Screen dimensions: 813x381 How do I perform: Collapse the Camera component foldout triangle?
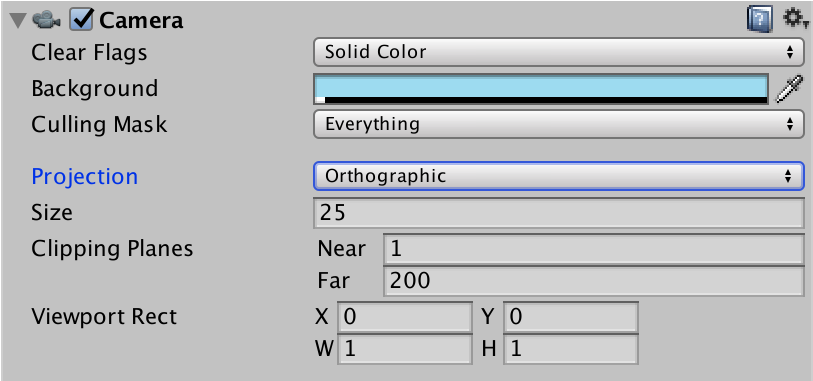point(19,21)
